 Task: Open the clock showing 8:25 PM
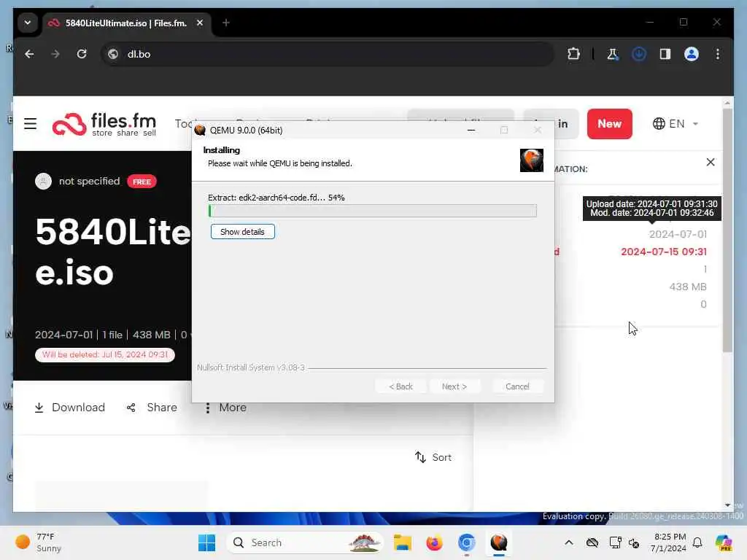click(670, 542)
